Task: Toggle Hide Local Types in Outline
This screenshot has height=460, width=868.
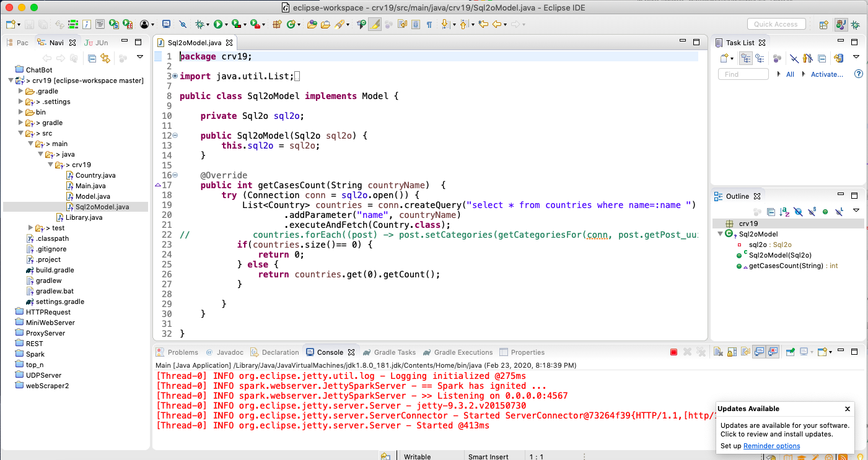Action: click(x=839, y=212)
